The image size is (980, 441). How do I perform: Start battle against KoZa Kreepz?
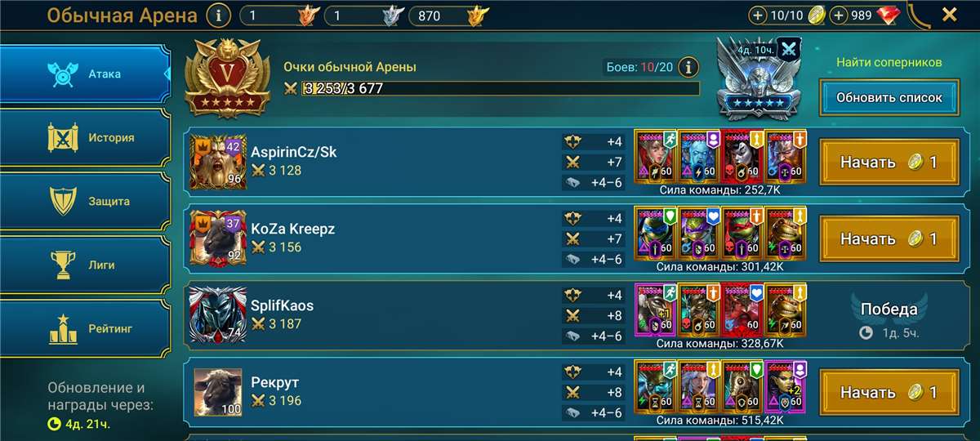click(x=889, y=239)
